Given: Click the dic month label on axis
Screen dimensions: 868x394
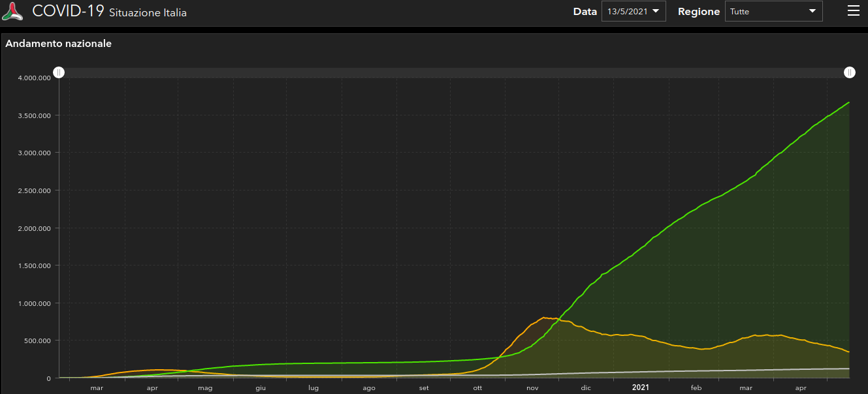Looking at the screenshot, I should tap(586, 388).
